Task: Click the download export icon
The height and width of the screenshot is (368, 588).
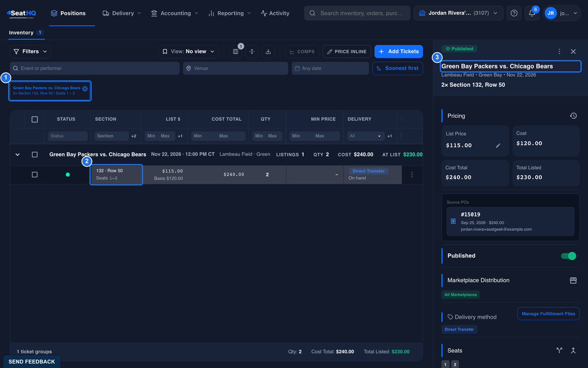Action: (x=268, y=51)
